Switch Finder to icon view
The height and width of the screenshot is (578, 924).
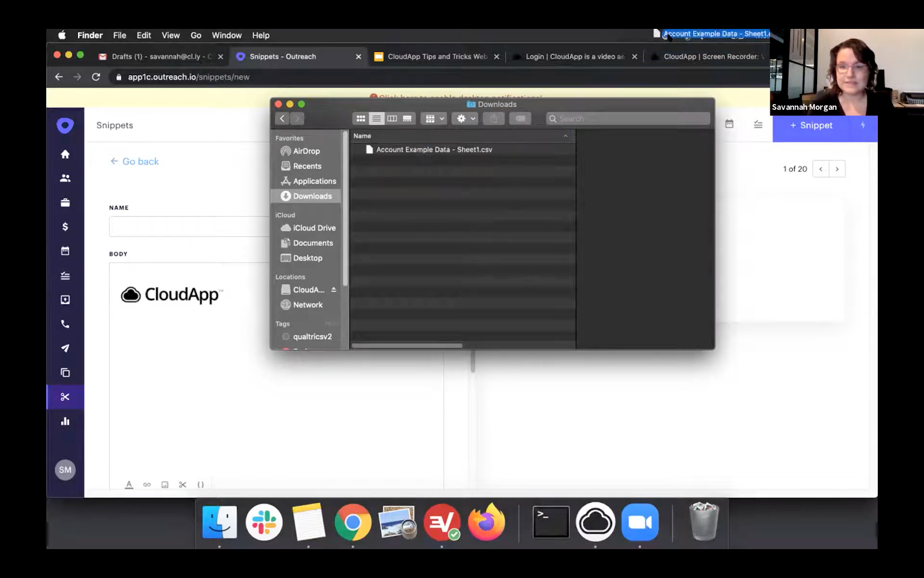(x=360, y=118)
